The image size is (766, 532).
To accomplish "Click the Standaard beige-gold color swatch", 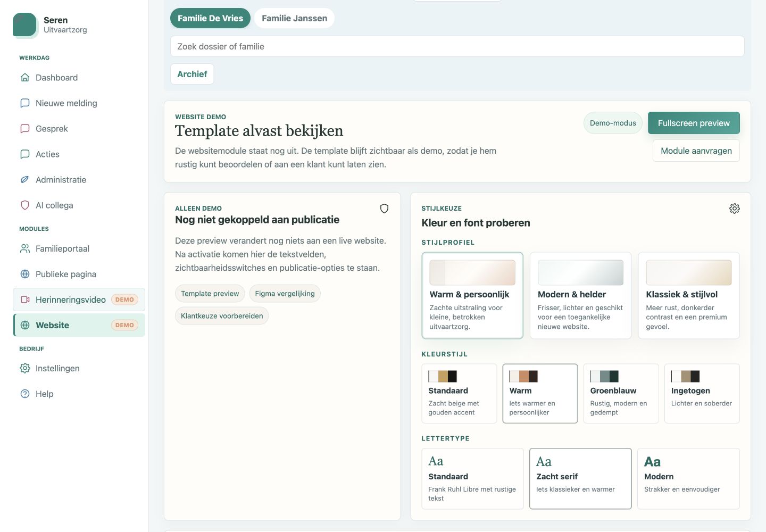I will [443, 377].
